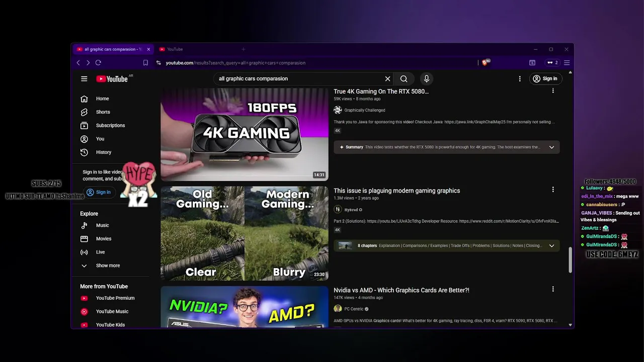644x362 pixels.
Task: Click the YouTube logo
Action: click(112, 79)
